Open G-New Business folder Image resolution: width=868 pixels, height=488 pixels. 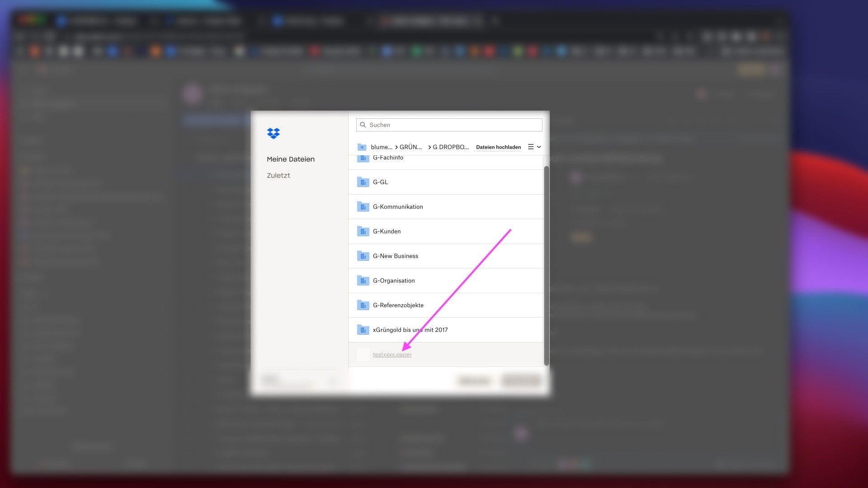point(446,256)
